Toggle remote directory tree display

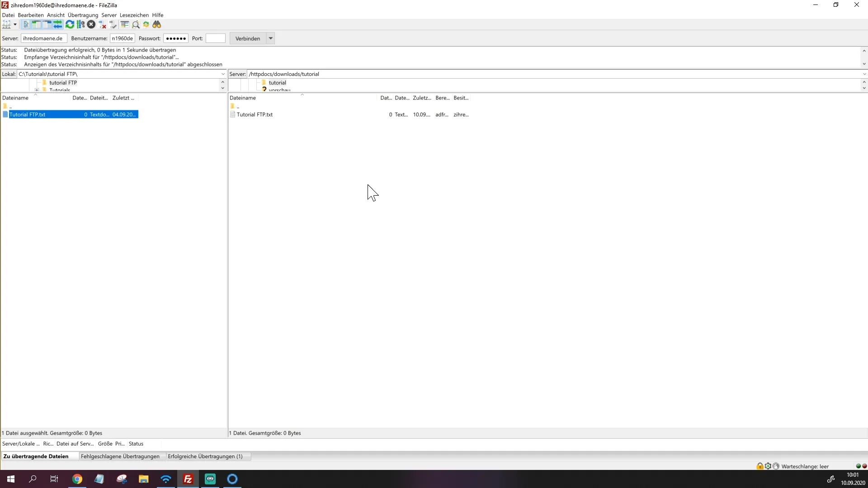tap(47, 24)
